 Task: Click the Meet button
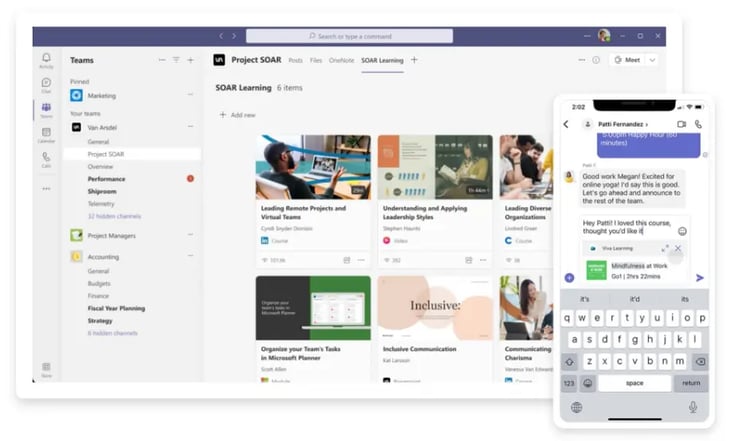coord(627,60)
